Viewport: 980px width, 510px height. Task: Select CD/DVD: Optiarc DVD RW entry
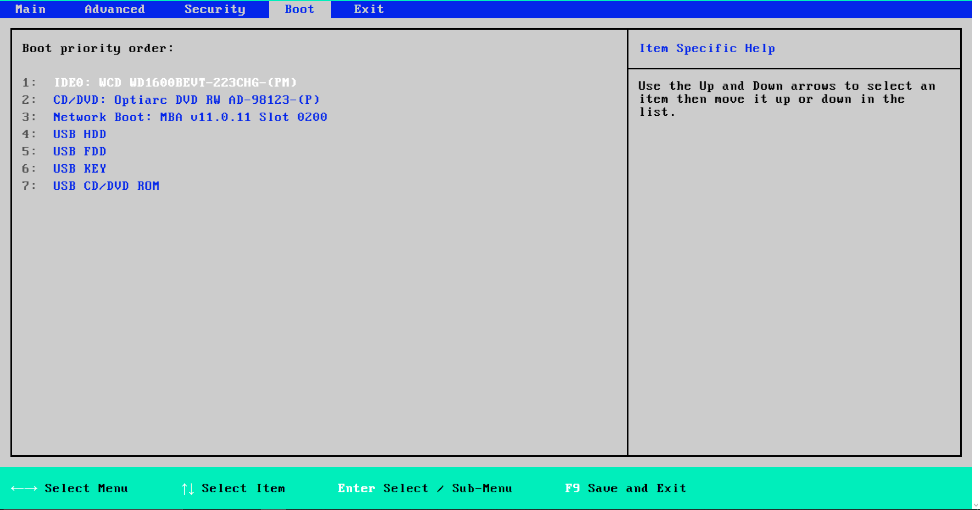tap(186, 100)
